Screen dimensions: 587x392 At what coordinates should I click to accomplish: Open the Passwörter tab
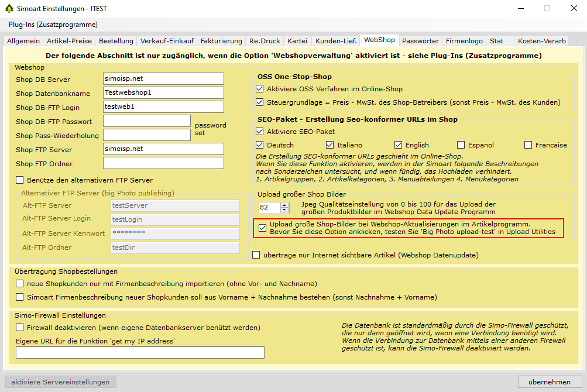click(420, 41)
